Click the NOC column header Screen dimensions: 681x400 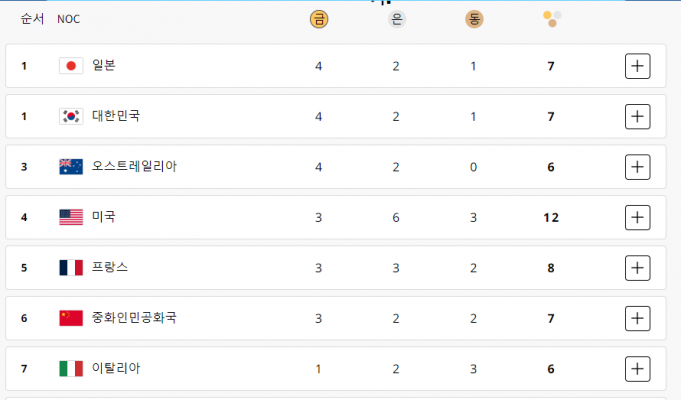pos(68,19)
